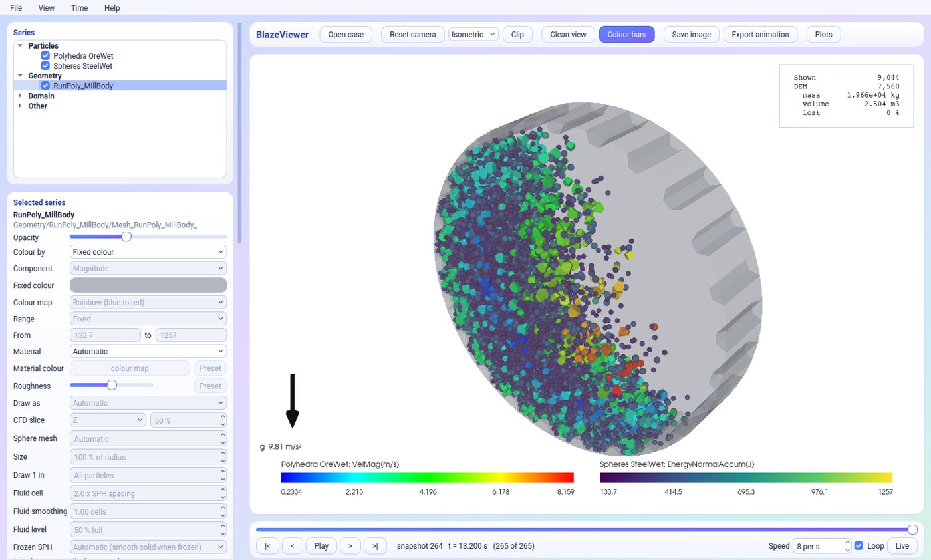Click the left panel vertical scrollbar
This screenshot has height=560, width=931.
click(x=239, y=133)
